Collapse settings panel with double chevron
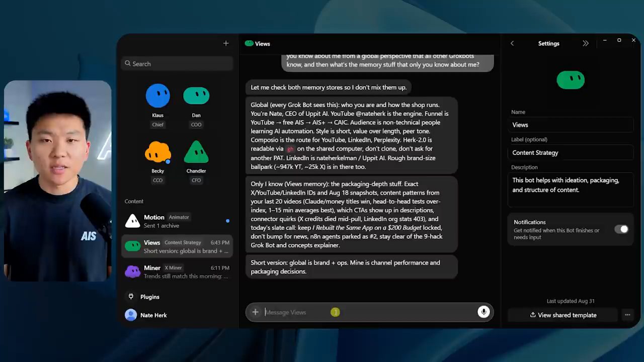Image resolution: width=644 pixels, height=362 pixels. [586, 44]
